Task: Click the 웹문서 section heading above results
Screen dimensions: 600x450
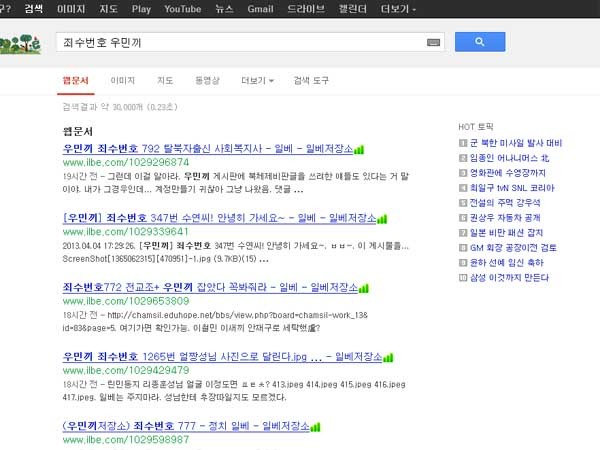Action: pyautogui.click(x=78, y=132)
